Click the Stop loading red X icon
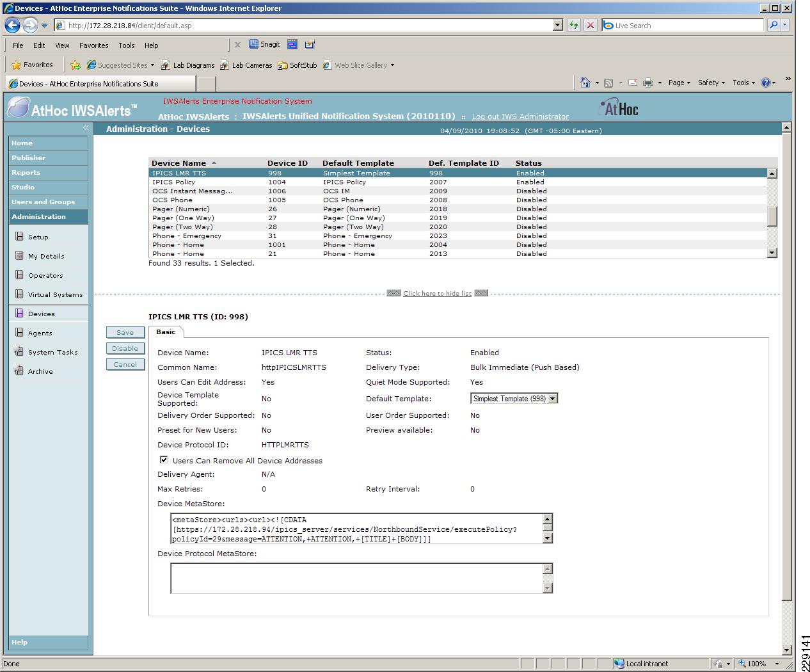Image resolution: width=810 pixels, height=672 pixels. (x=591, y=25)
